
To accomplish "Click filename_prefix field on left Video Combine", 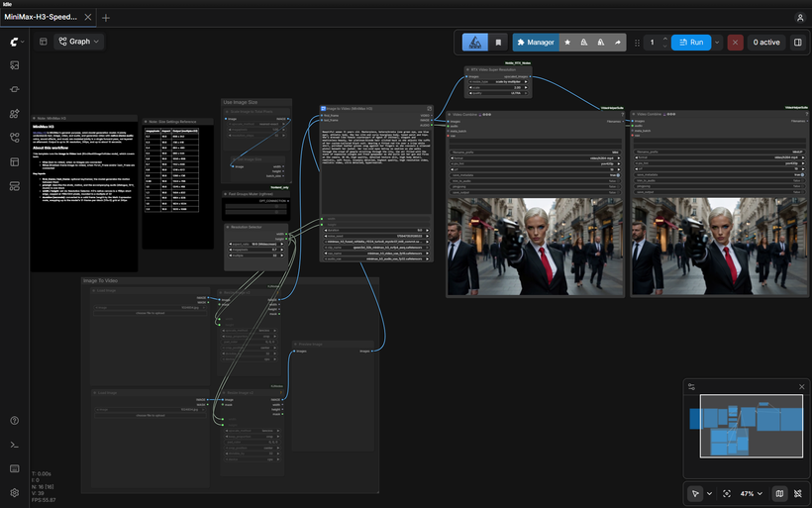I will coord(535,152).
